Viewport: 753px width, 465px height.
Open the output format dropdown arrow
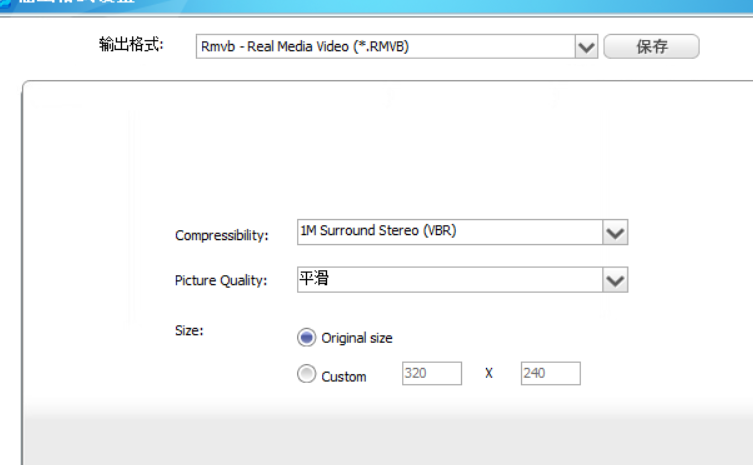point(586,47)
